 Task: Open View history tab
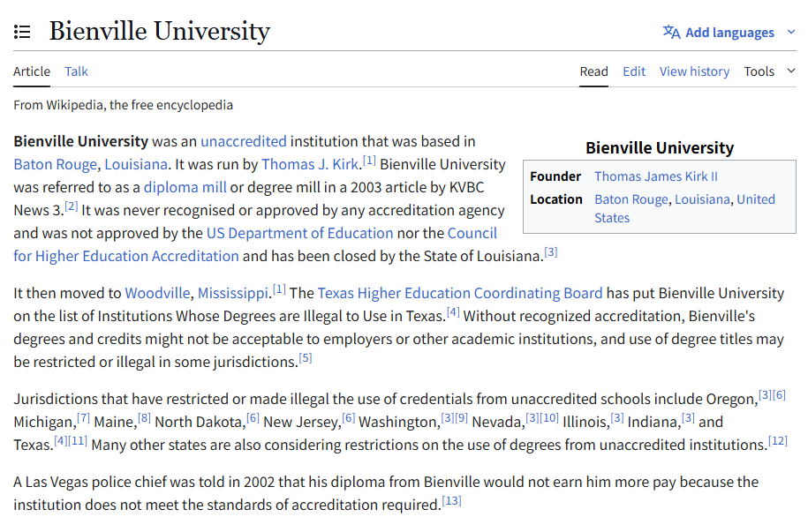pos(694,71)
